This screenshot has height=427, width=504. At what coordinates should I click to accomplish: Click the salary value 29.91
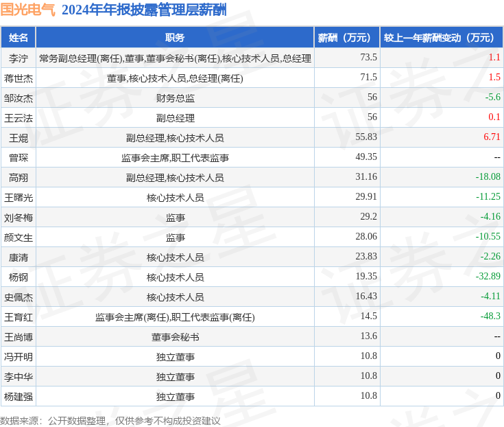(x=366, y=196)
